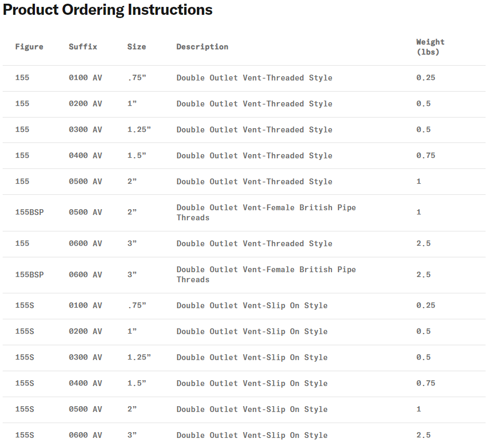Select the Suffix column header
The image size is (493, 448).
coord(83,47)
